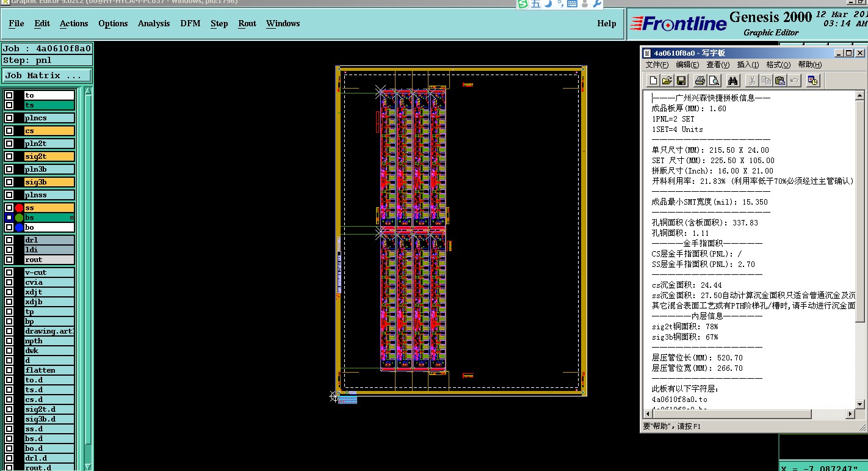Expand the DFM menu
Image resolution: width=868 pixels, height=471 pixels.
pos(190,23)
